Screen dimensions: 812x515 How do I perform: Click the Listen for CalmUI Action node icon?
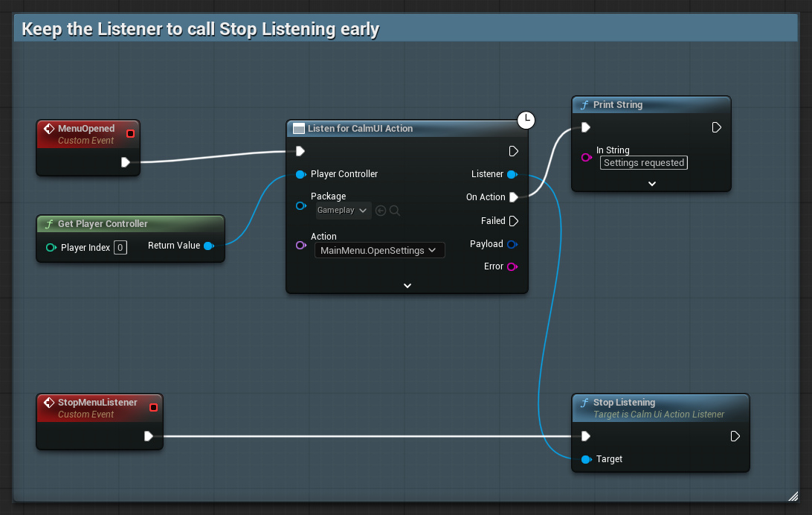(x=299, y=129)
